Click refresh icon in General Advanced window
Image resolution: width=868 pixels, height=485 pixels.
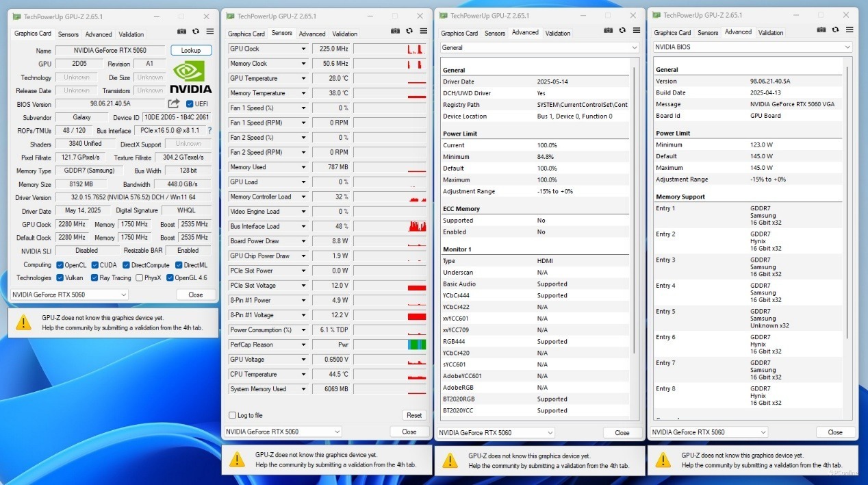(622, 31)
